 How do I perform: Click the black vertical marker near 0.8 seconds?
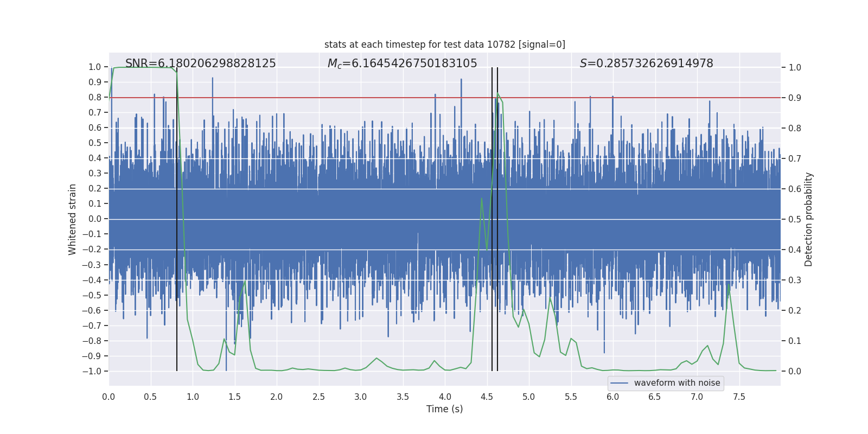[x=177, y=219]
